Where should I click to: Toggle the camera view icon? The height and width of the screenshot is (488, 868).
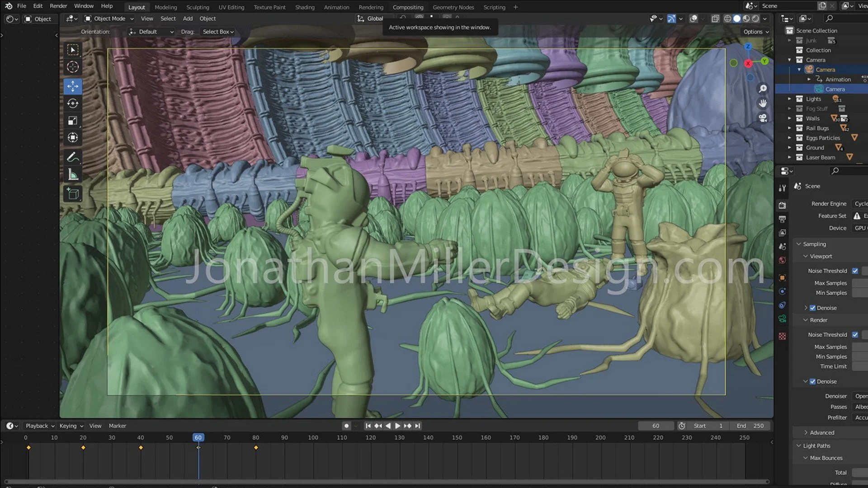coord(763,118)
